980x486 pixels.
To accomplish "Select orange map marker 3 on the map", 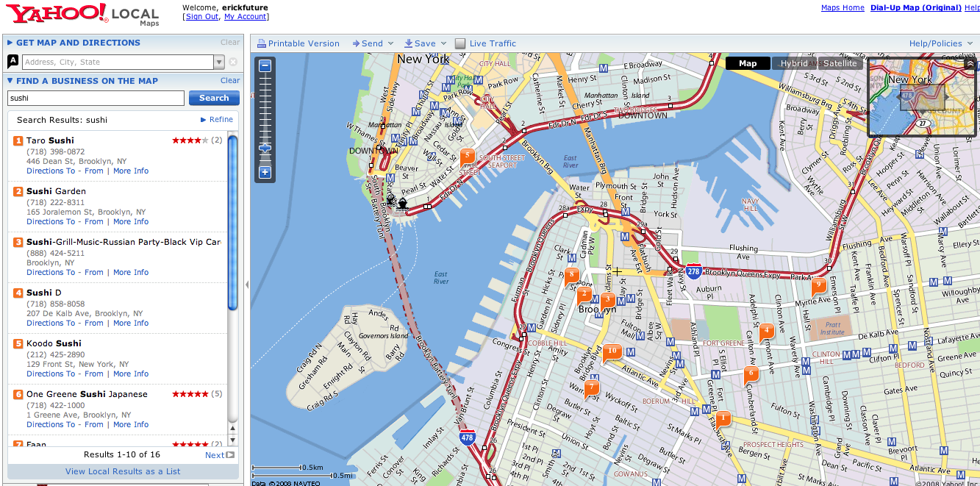I will pos(607,301).
